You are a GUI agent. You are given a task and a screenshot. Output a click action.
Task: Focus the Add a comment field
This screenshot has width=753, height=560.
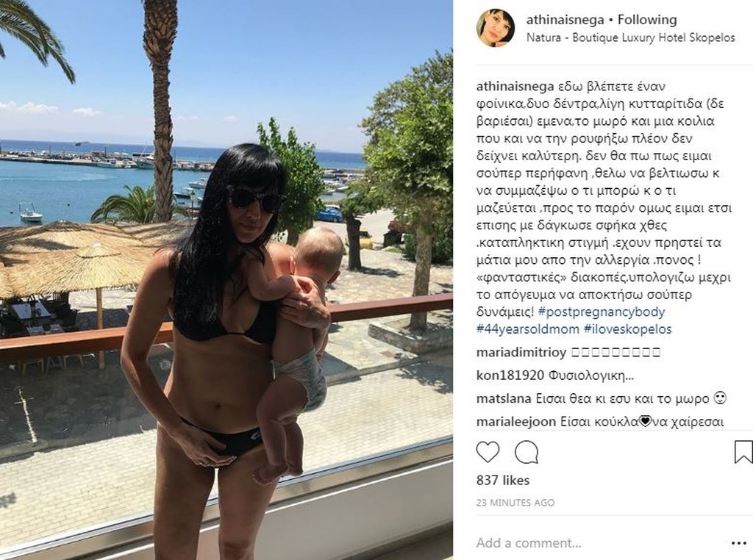pos(600,543)
